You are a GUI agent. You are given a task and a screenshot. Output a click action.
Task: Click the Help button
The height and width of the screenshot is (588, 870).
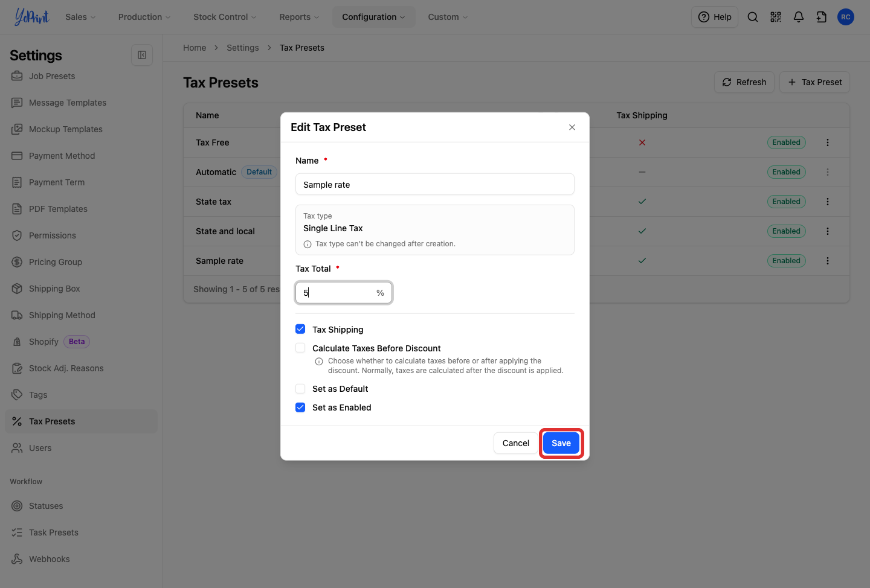[x=715, y=17]
